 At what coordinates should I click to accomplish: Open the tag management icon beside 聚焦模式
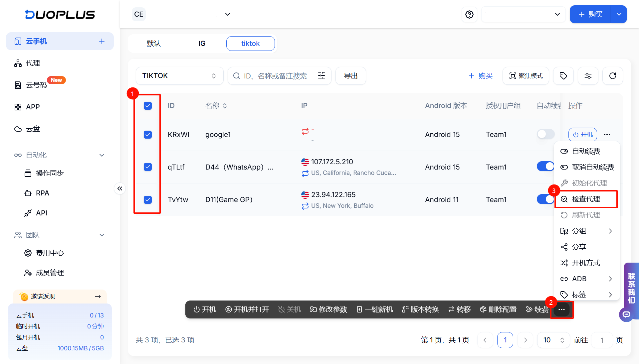(563, 76)
